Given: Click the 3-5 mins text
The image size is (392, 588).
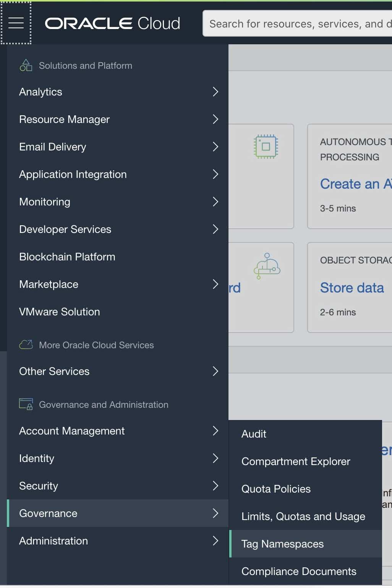Looking at the screenshot, I should (x=338, y=208).
